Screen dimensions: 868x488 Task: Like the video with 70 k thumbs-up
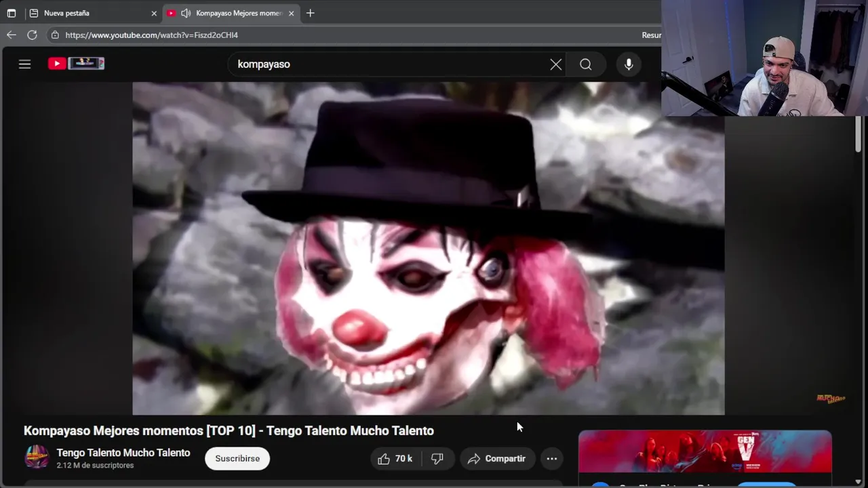click(395, 459)
